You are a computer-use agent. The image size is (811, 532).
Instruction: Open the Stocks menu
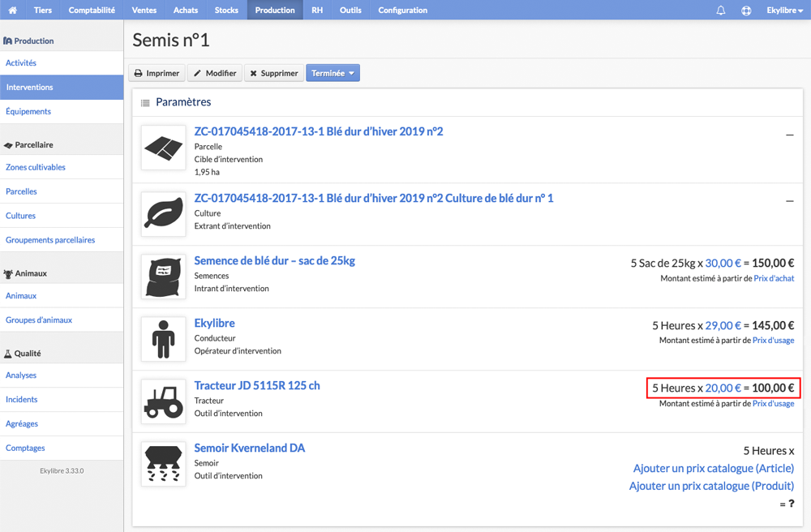pos(226,10)
